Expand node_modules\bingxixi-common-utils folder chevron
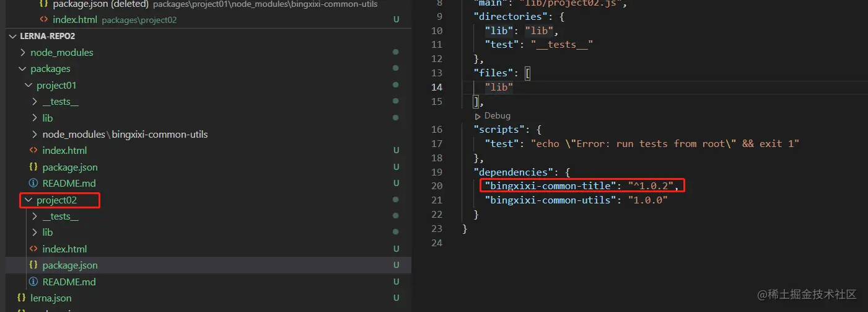The image size is (868, 312). click(x=35, y=135)
